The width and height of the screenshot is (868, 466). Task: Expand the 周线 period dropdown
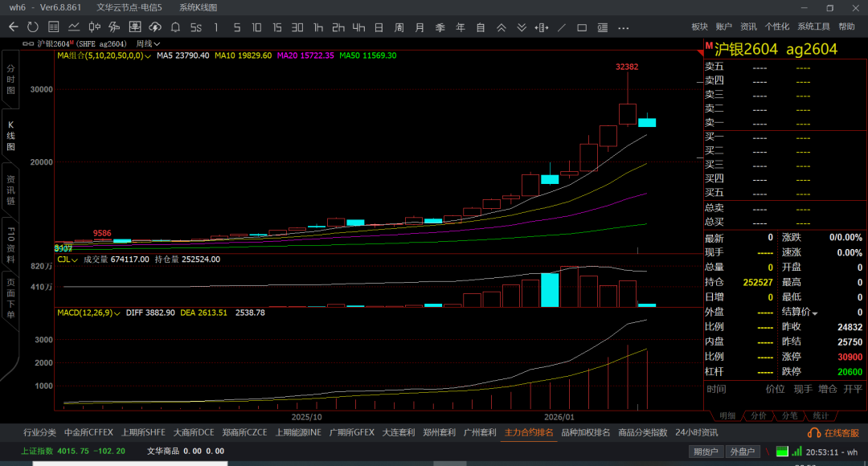pyautogui.click(x=148, y=43)
